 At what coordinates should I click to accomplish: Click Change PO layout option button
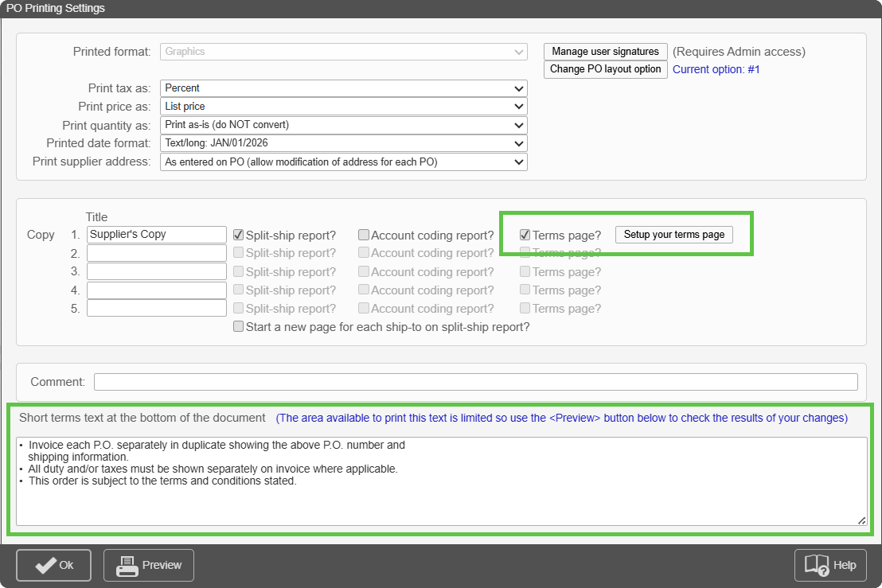coord(605,69)
